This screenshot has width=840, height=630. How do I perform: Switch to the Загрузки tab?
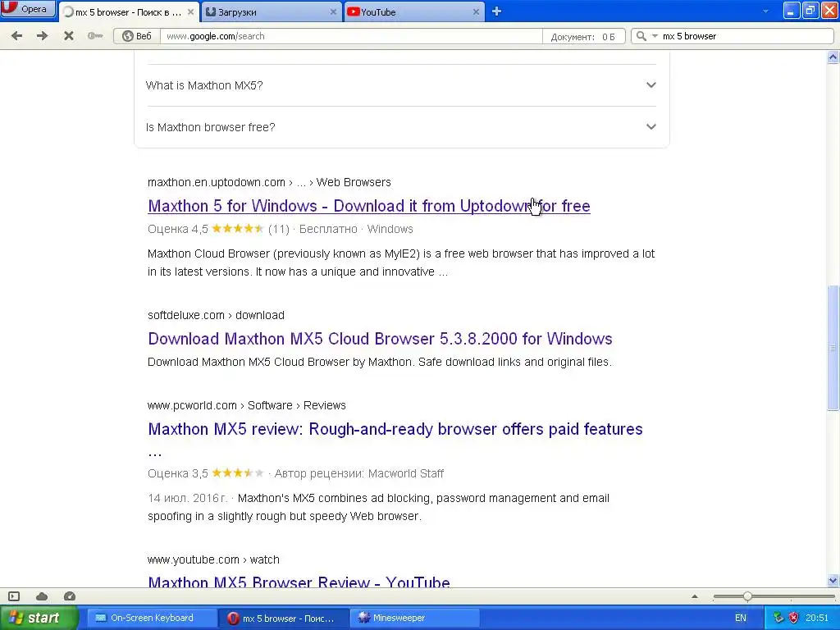(271, 11)
